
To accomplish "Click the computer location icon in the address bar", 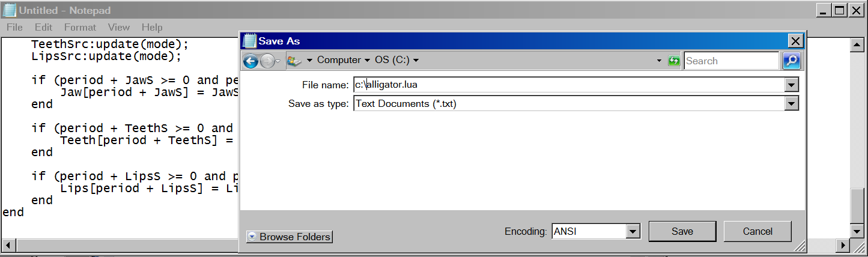I will click(x=294, y=61).
